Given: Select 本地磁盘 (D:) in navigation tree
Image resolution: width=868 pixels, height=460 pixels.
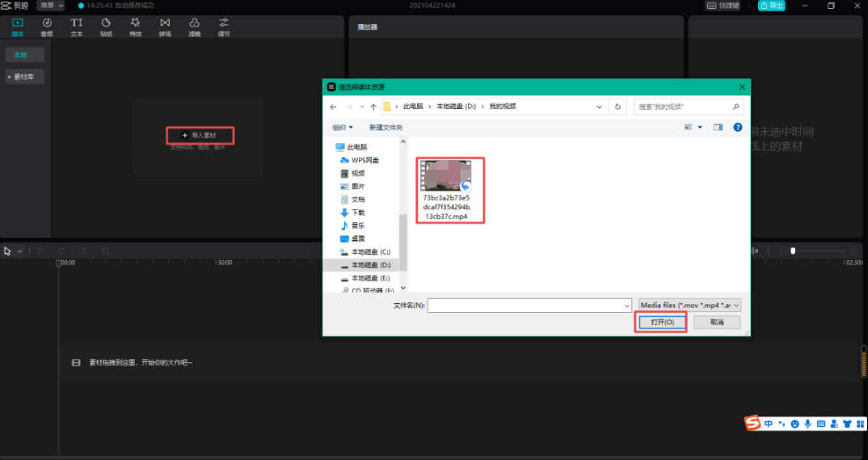Looking at the screenshot, I should click(x=364, y=265).
